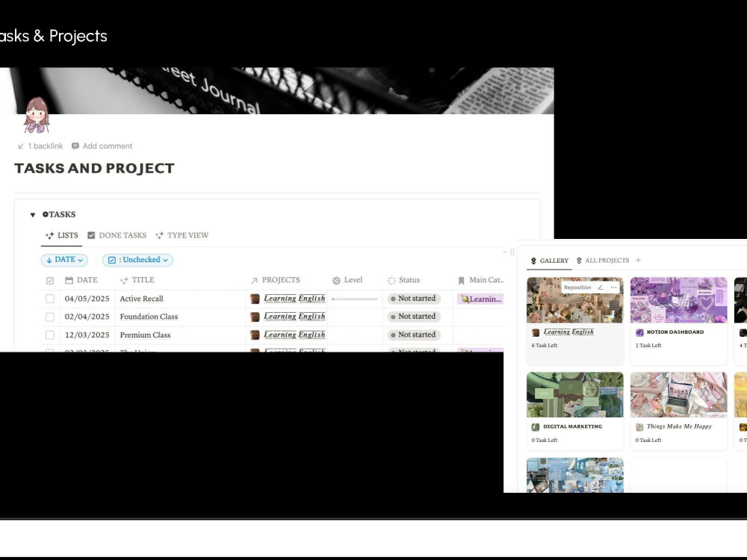Click the DATE column header
The image size is (747, 560).
[x=81, y=280]
